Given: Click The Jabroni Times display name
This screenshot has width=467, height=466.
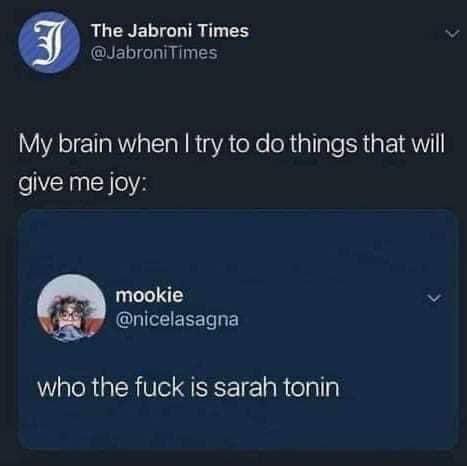Looking at the screenshot, I should point(170,31).
